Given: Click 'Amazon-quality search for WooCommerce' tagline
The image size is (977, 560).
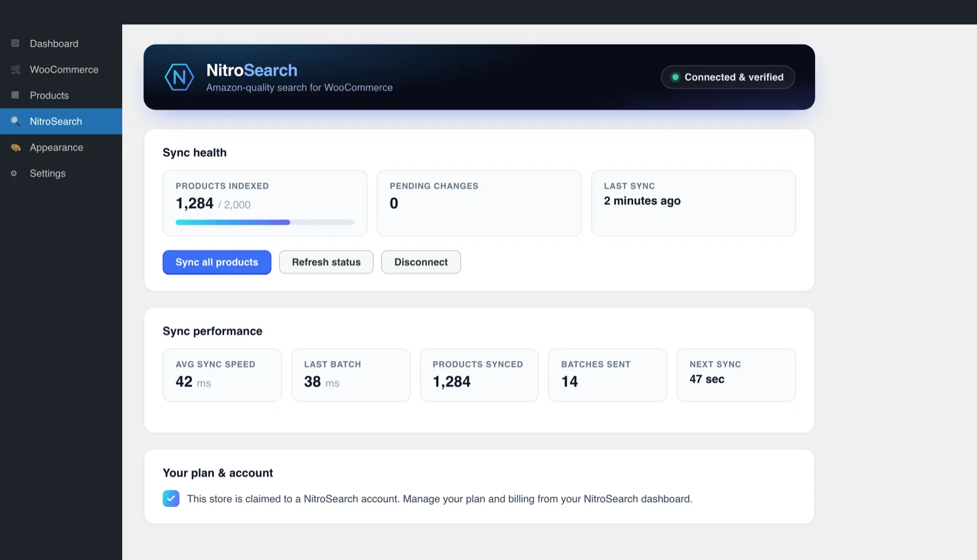Looking at the screenshot, I should point(299,87).
